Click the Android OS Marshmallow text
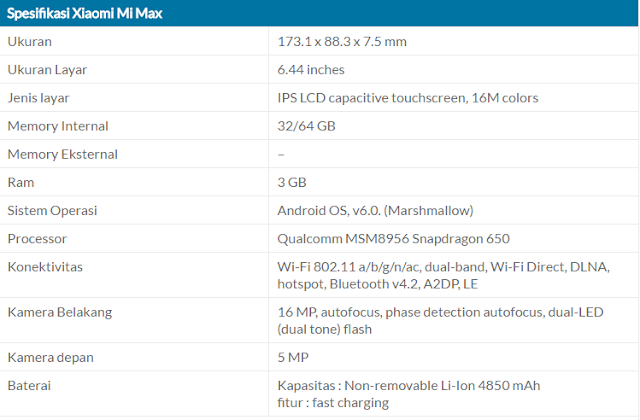This screenshot has height=420, width=640. pyautogui.click(x=376, y=211)
